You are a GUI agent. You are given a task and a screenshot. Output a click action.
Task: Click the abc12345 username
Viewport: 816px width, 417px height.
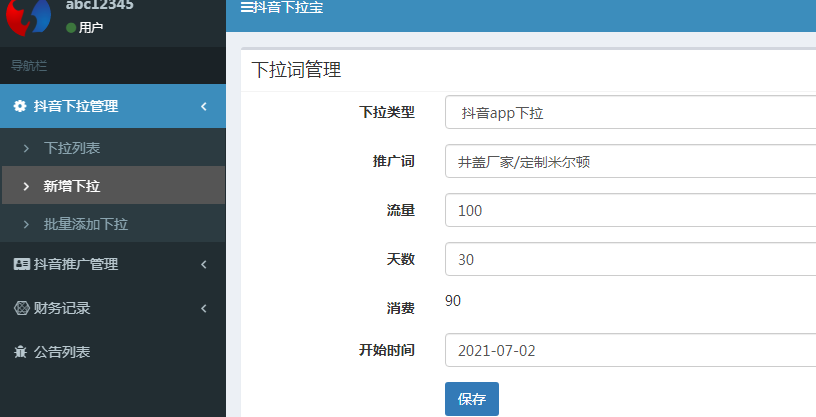[99, 5]
